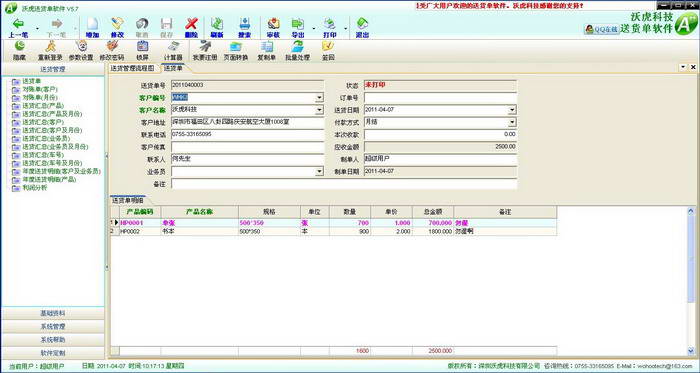Click the QQ在线 button

(x=601, y=29)
